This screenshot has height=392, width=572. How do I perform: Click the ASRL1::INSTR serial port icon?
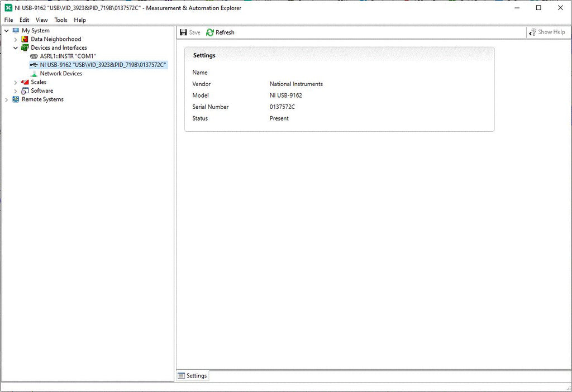34,56
